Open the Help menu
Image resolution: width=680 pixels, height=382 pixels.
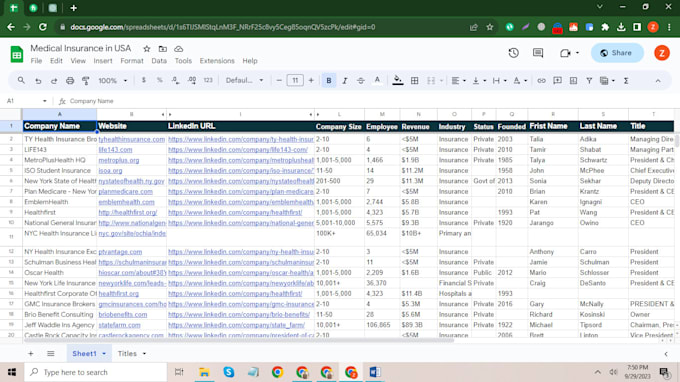pos(250,61)
